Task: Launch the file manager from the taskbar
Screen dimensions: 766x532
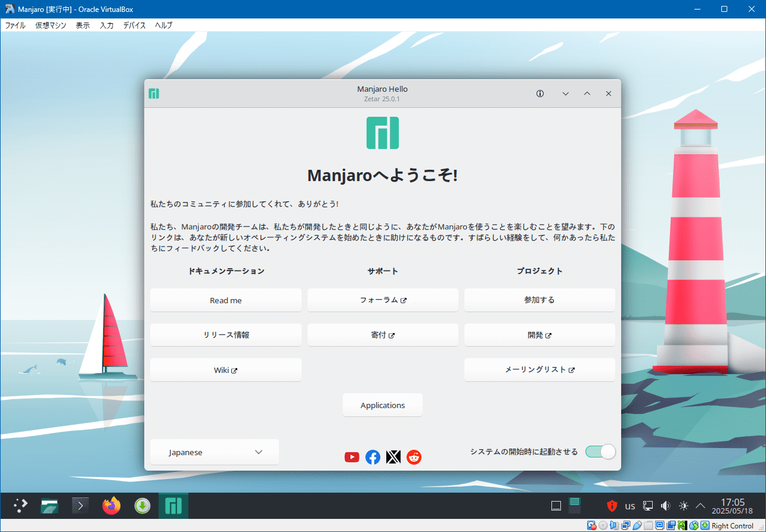Action: point(49,506)
